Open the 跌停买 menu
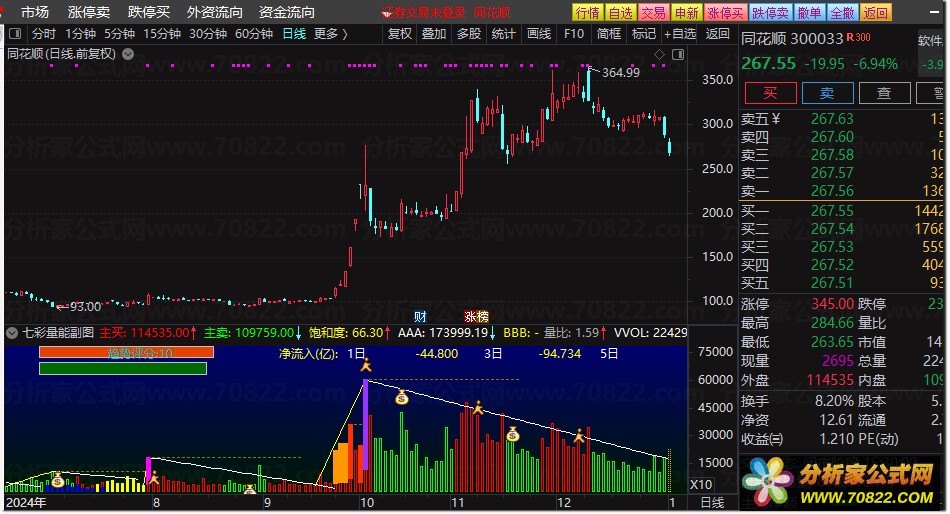Image resolution: width=950 pixels, height=514 pixels. click(x=149, y=12)
